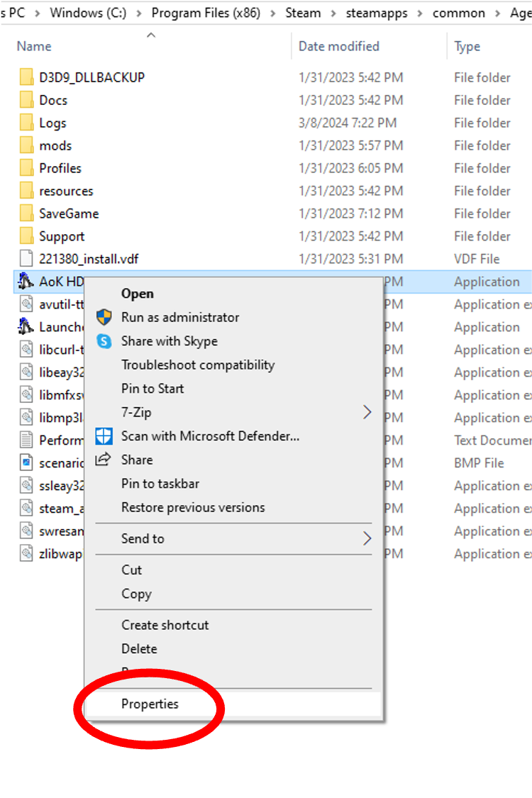Expand the Send to submenu arrow
This screenshot has height=798, width=532.
367,538
